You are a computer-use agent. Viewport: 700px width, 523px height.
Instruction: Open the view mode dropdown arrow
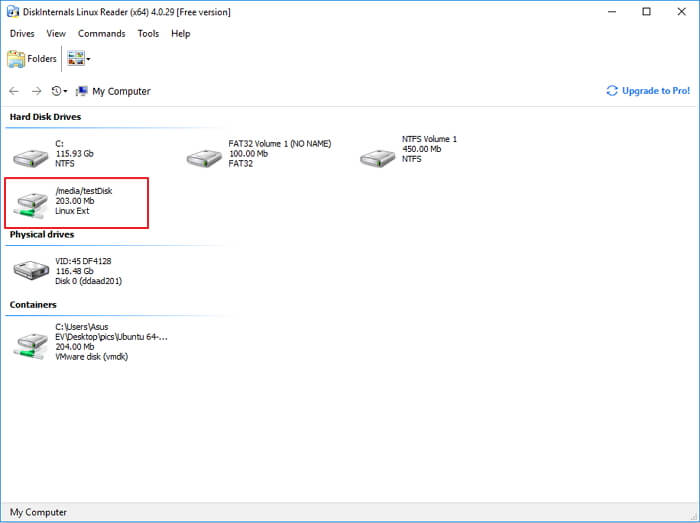pos(88,59)
